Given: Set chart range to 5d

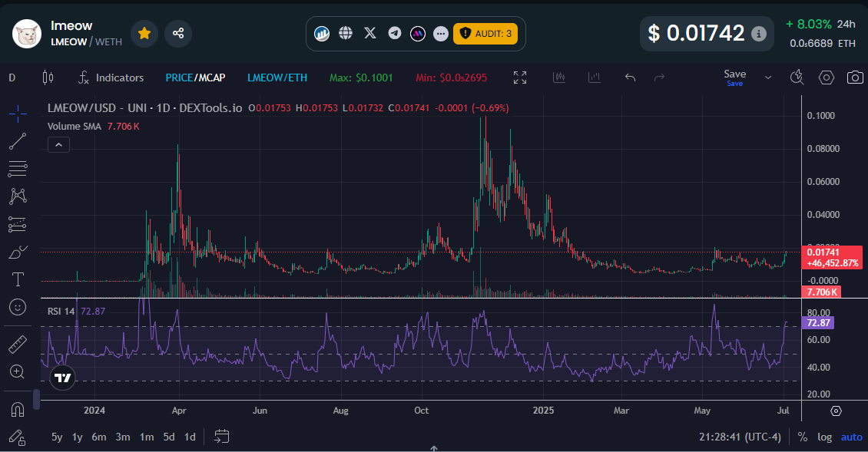Looking at the screenshot, I should coord(169,437).
